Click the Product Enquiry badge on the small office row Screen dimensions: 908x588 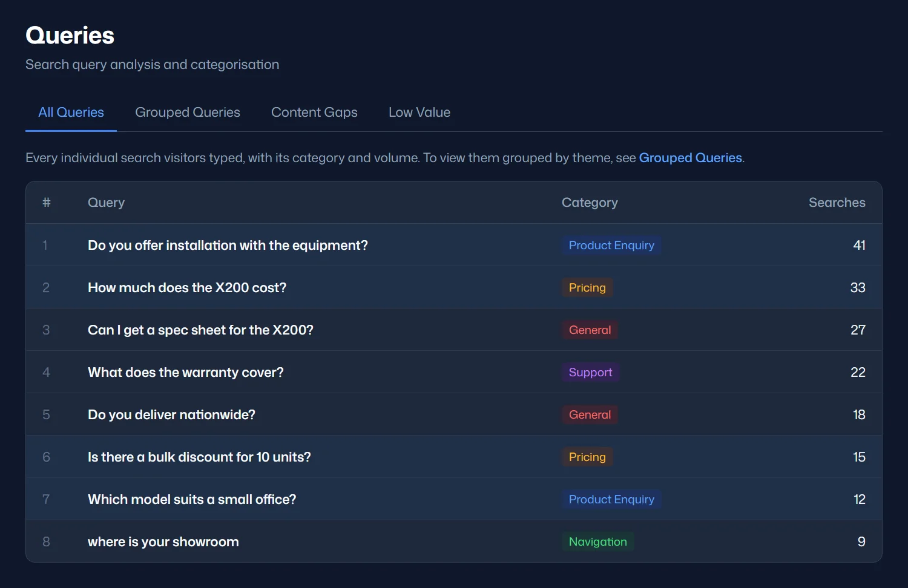click(x=611, y=499)
